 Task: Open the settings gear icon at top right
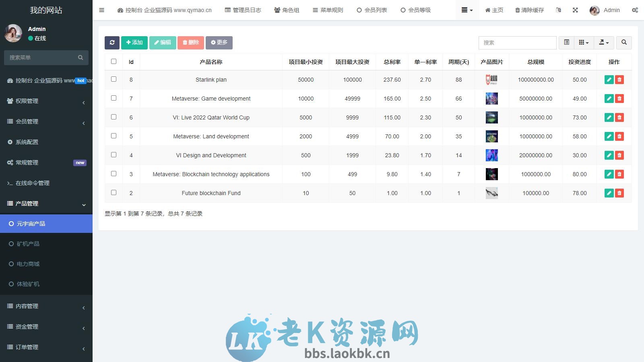pyautogui.click(x=635, y=10)
